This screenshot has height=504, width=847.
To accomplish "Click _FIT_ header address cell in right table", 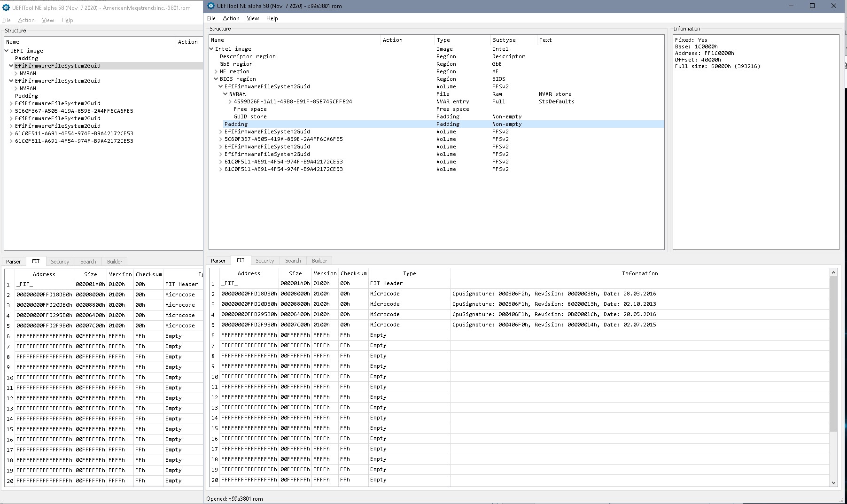I will coord(249,283).
